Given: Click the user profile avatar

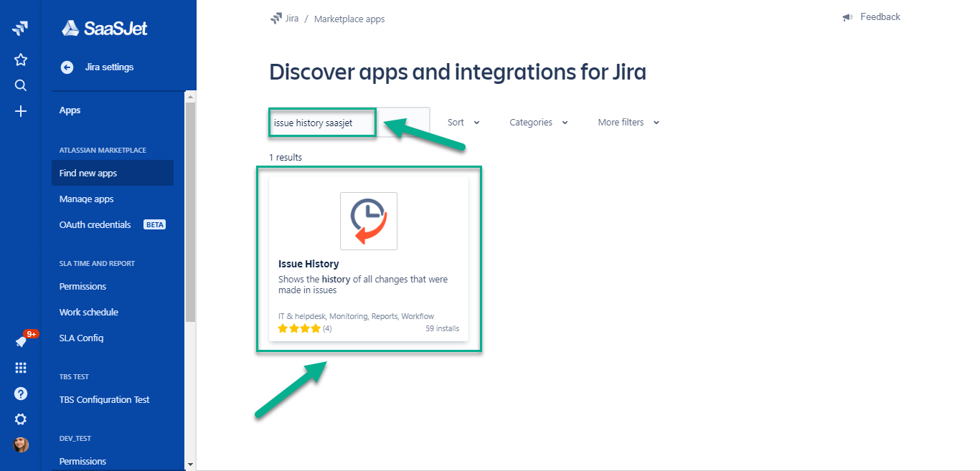Looking at the screenshot, I should pos(21,444).
